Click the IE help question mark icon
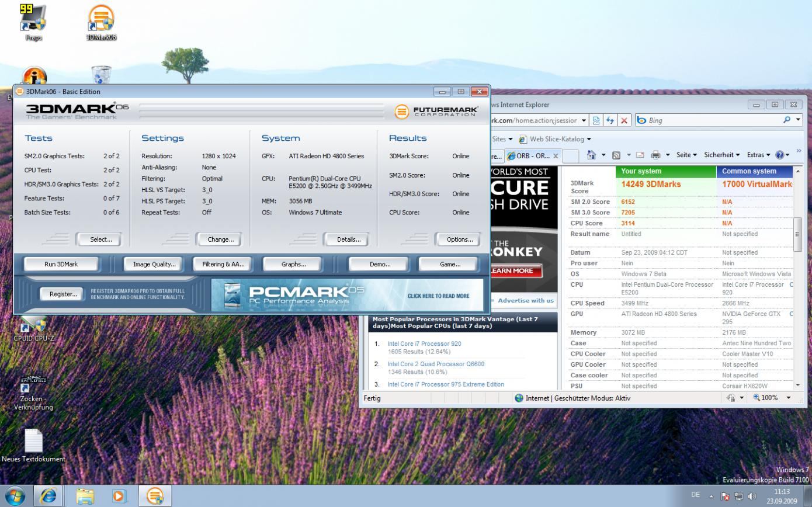The width and height of the screenshot is (812, 507). coord(779,155)
